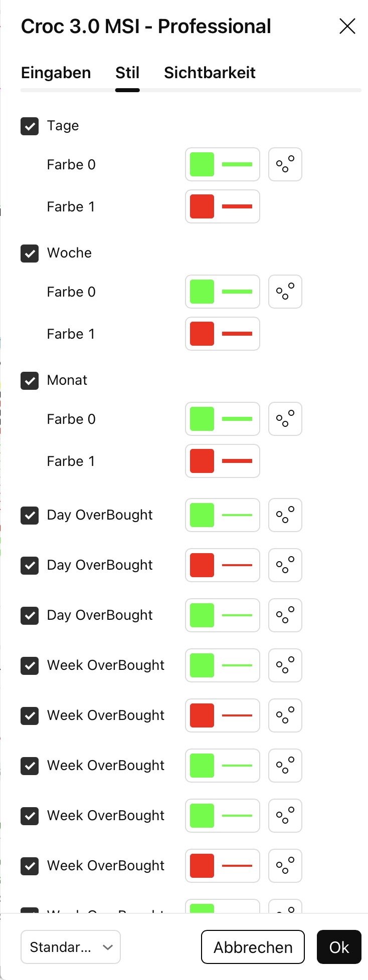The height and width of the screenshot is (980, 368).
Task: Click the Abbrechen button
Action: [253, 947]
